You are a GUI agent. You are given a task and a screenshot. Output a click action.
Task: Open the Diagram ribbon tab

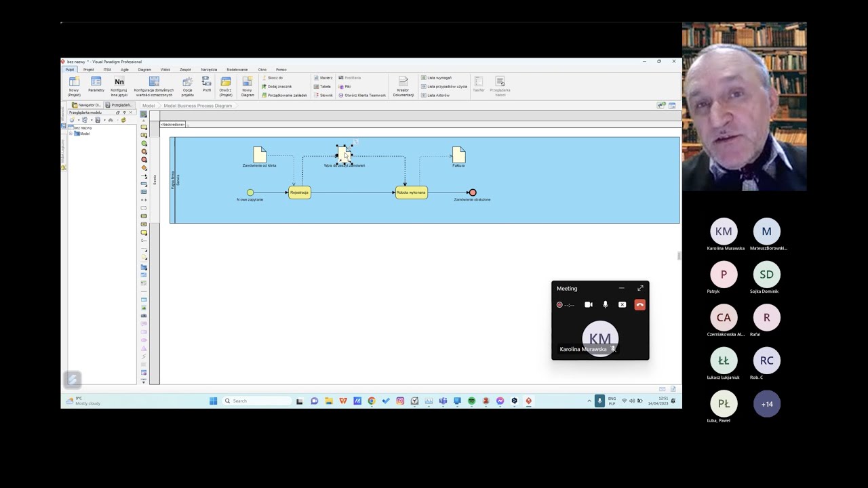(x=145, y=69)
